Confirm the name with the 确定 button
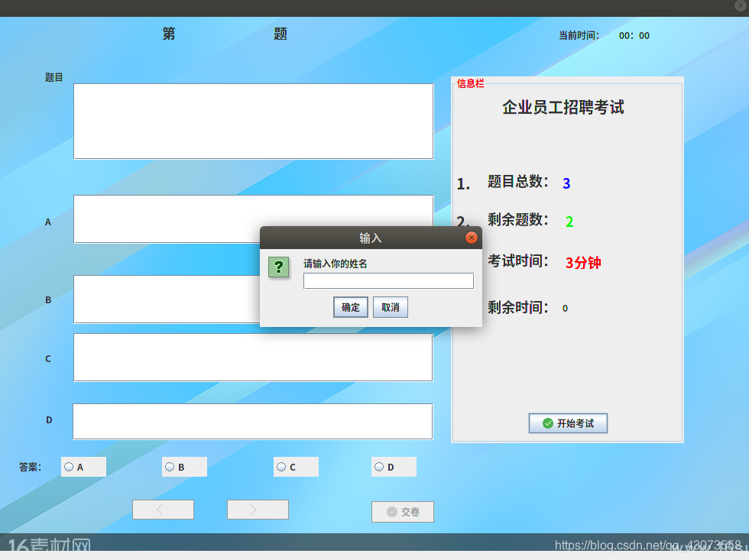 coord(351,307)
